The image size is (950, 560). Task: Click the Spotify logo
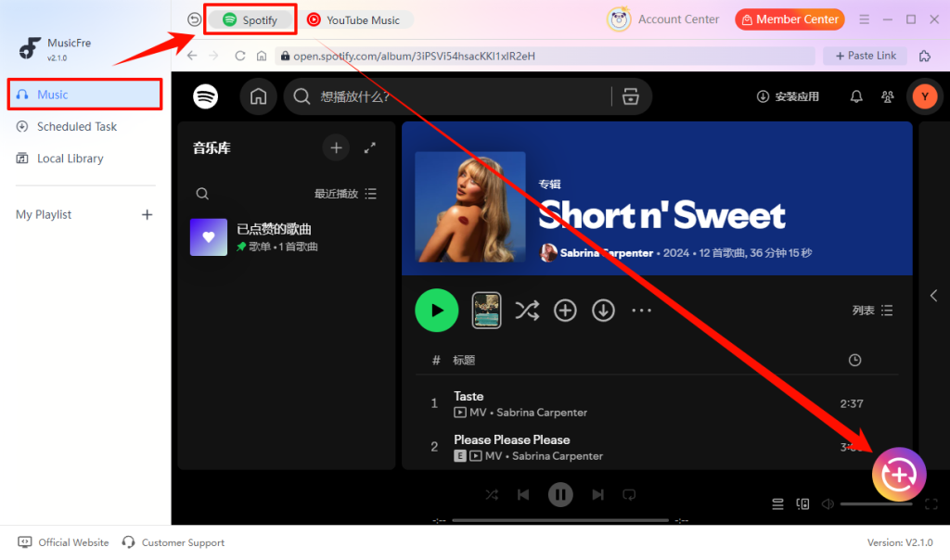pyautogui.click(x=205, y=96)
